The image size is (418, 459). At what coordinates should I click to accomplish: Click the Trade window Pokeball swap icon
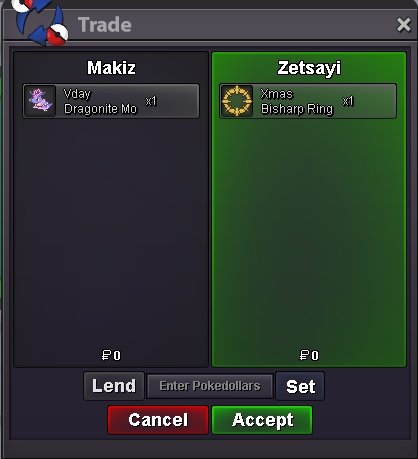pos(40,23)
